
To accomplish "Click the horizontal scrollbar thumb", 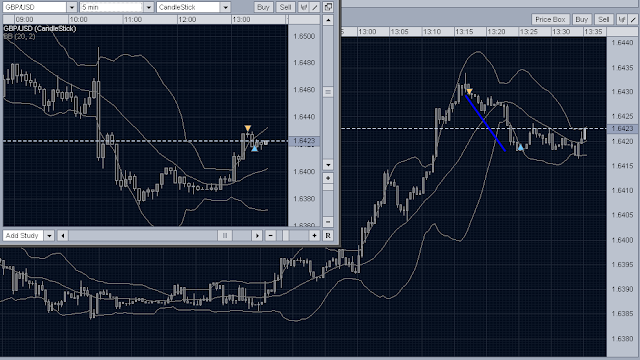I will (224, 236).
